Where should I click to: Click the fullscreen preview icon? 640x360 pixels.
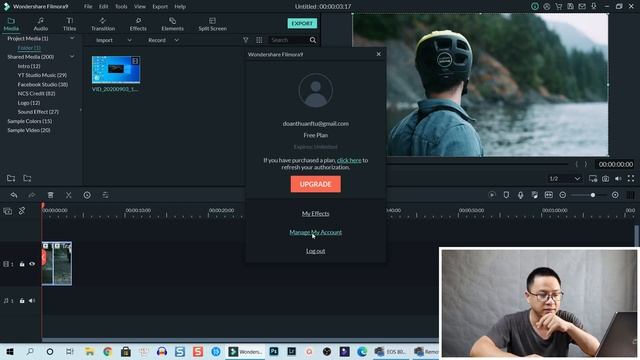(x=631, y=178)
